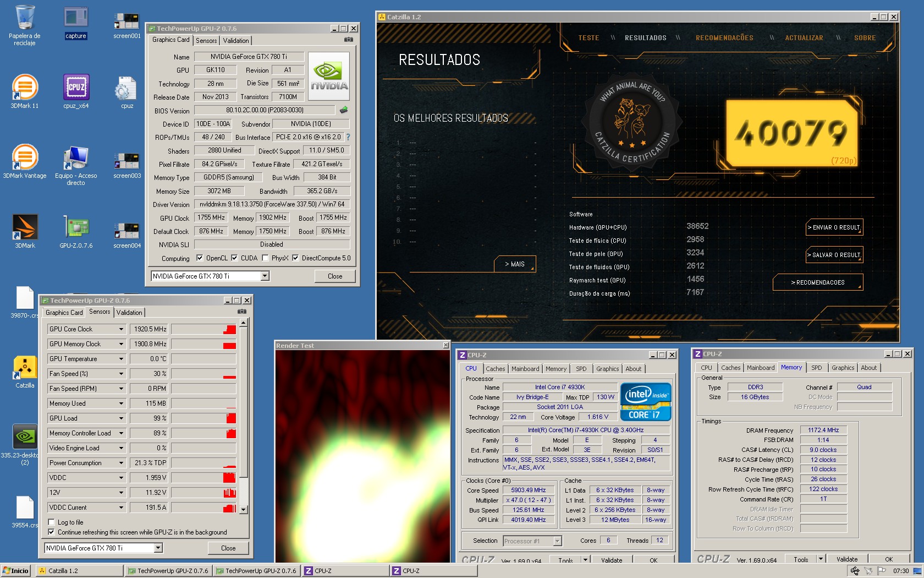The width and height of the screenshot is (924, 578).
Task: Open screen001 desktop file
Action: [x=127, y=25]
